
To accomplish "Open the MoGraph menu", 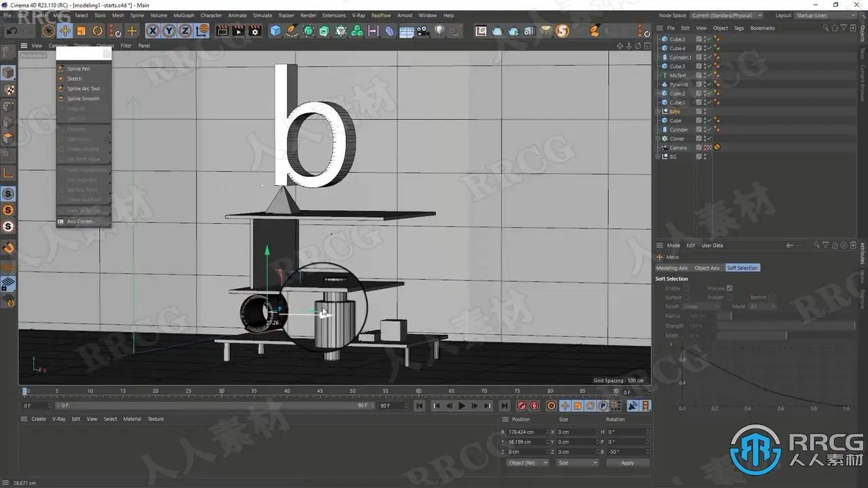I will (184, 15).
